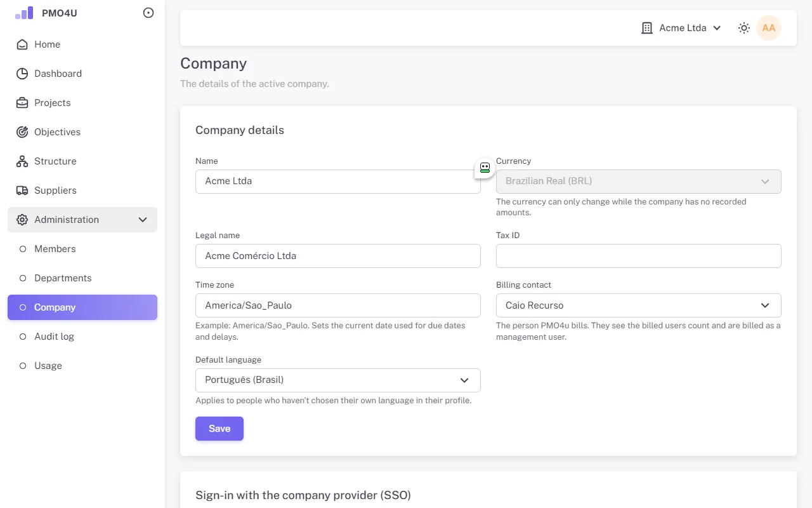The image size is (812, 508).
Task: Go to Suppliers page
Action: point(82,190)
